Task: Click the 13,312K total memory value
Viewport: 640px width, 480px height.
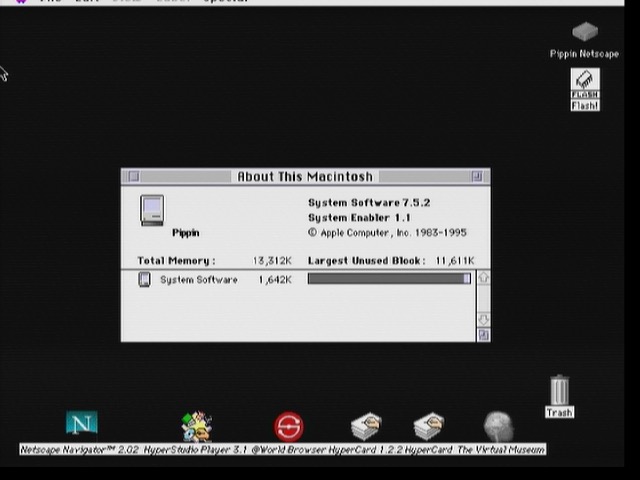Action: click(x=272, y=261)
